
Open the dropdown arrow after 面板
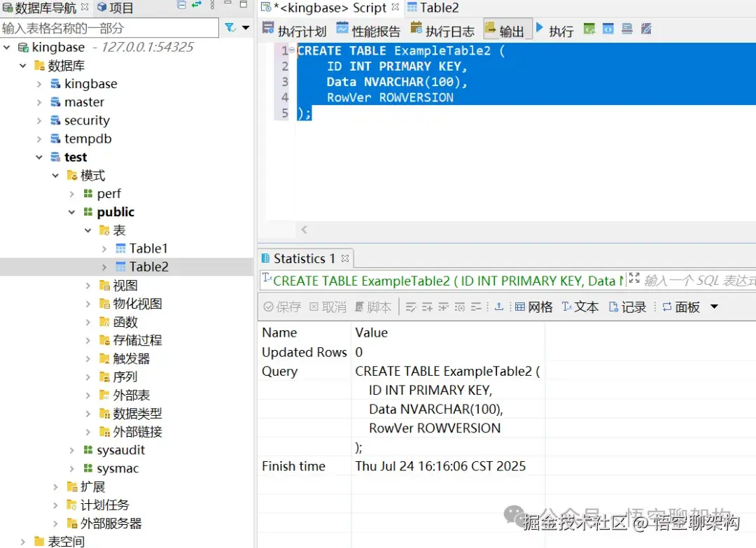click(715, 307)
